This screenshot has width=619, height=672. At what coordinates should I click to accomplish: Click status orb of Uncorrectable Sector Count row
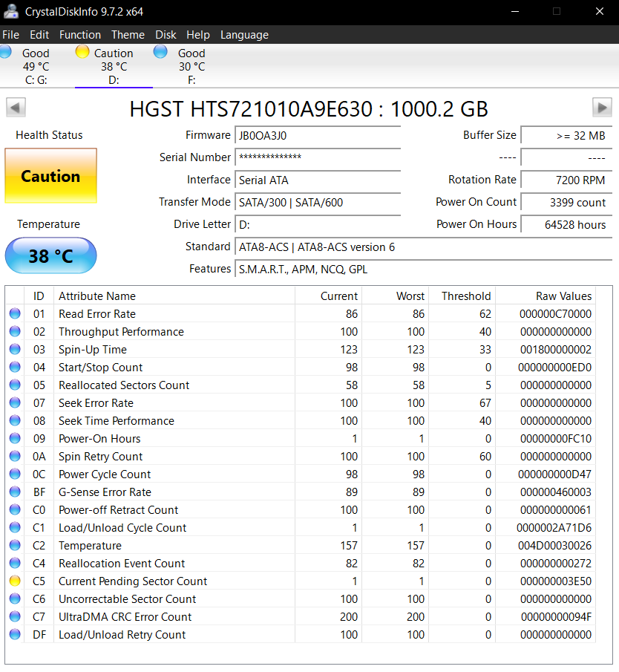[15, 598]
